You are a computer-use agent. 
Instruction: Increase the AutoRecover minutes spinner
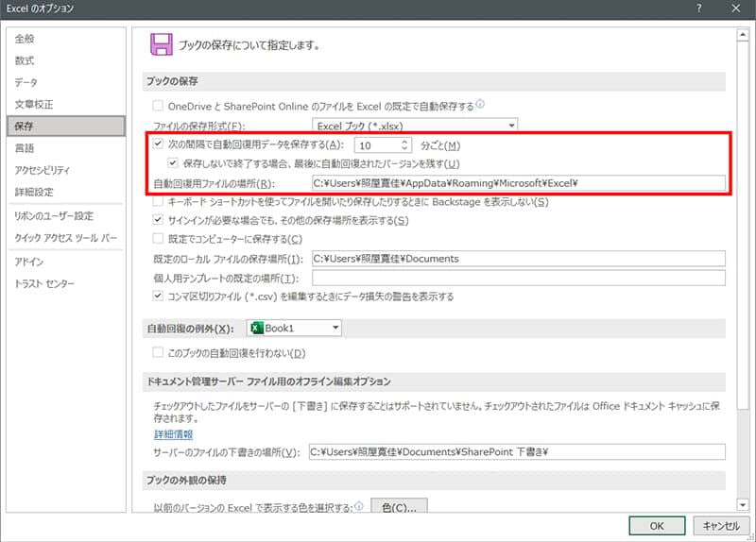404,142
